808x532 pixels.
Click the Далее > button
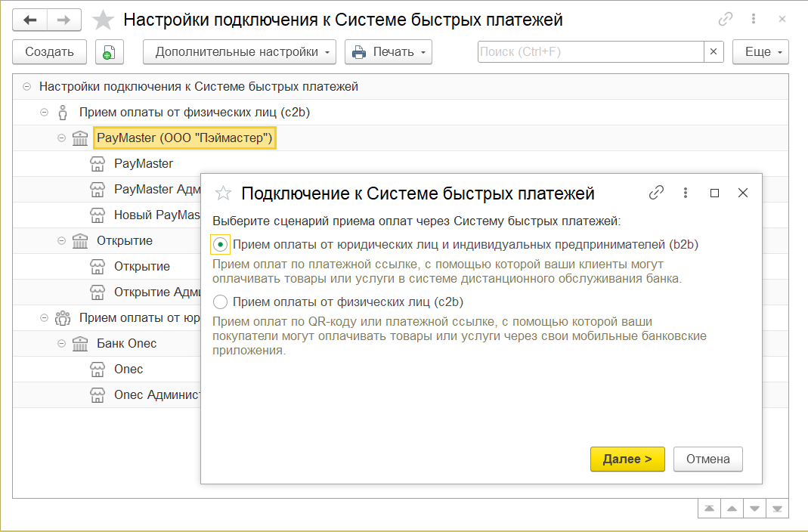click(x=627, y=459)
